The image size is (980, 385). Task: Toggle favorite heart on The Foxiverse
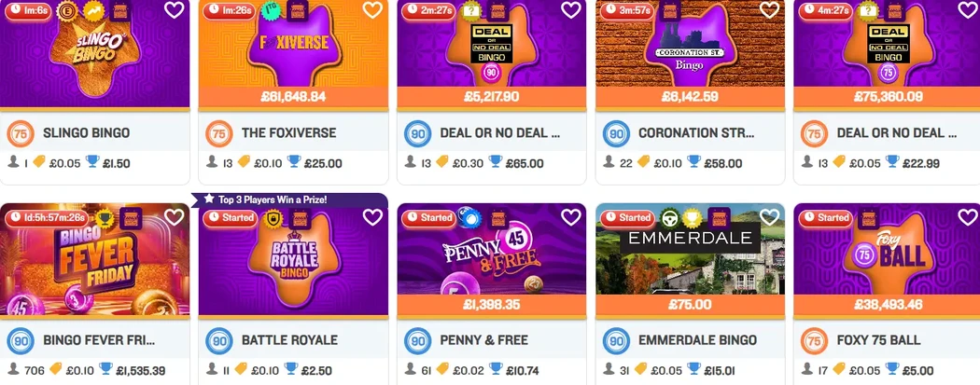click(x=372, y=9)
